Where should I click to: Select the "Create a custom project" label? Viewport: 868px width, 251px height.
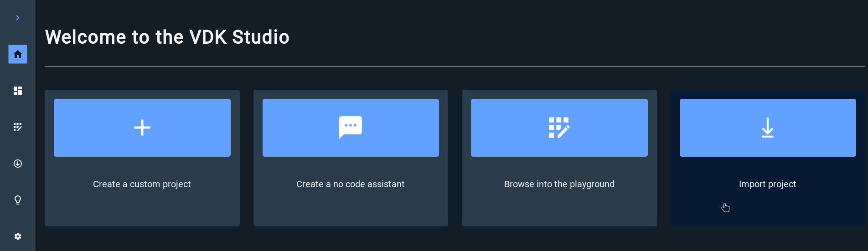(x=142, y=184)
